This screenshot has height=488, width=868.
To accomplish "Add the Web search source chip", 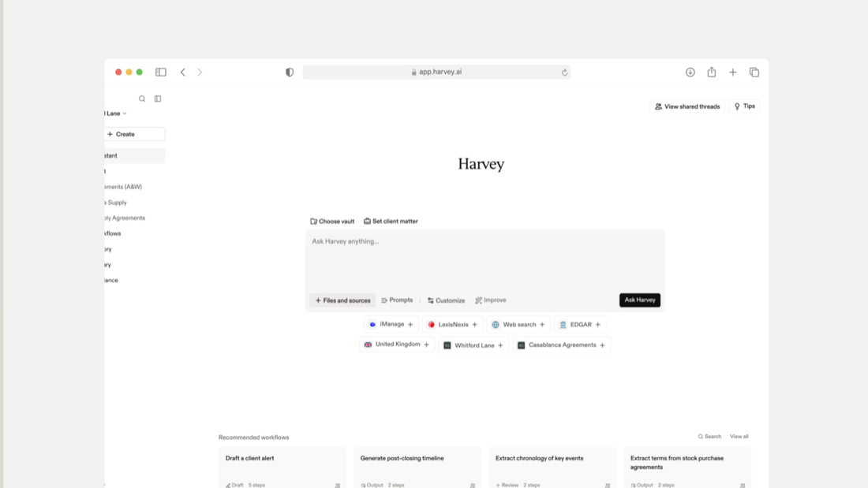I will pyautogui.click(x=518, y=324).
